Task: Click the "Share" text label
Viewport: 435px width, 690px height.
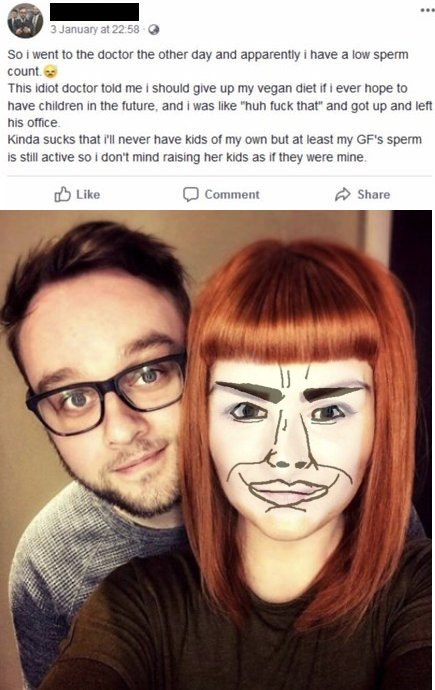Action: [x=373, y=195]
